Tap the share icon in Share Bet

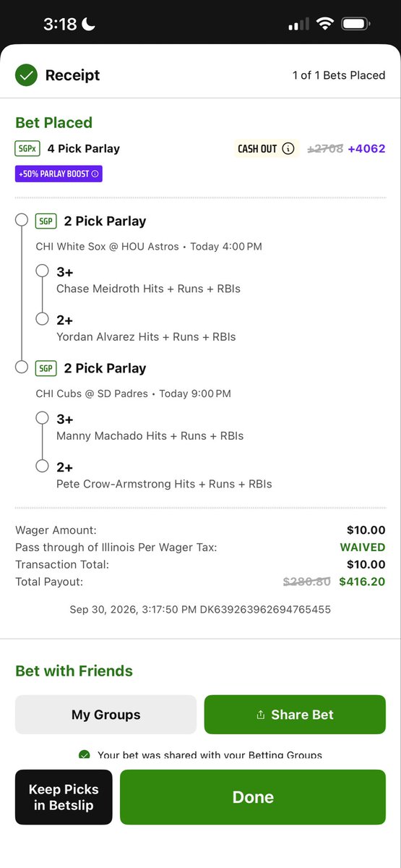point(261,715)
